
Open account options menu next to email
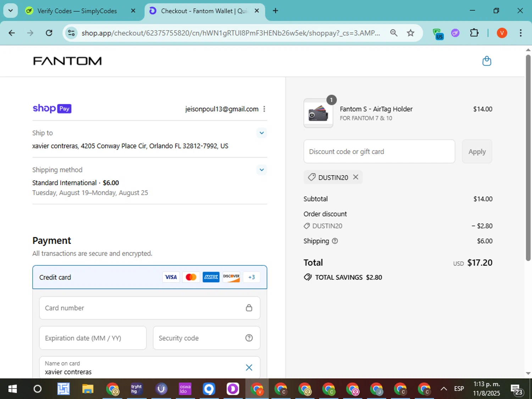[x=264, y=109]
